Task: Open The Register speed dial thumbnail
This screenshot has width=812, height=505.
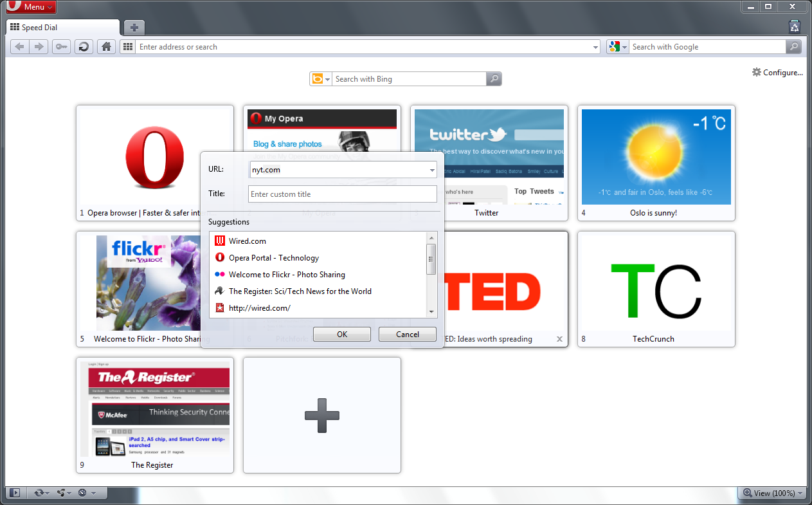Action: point(154,415)
